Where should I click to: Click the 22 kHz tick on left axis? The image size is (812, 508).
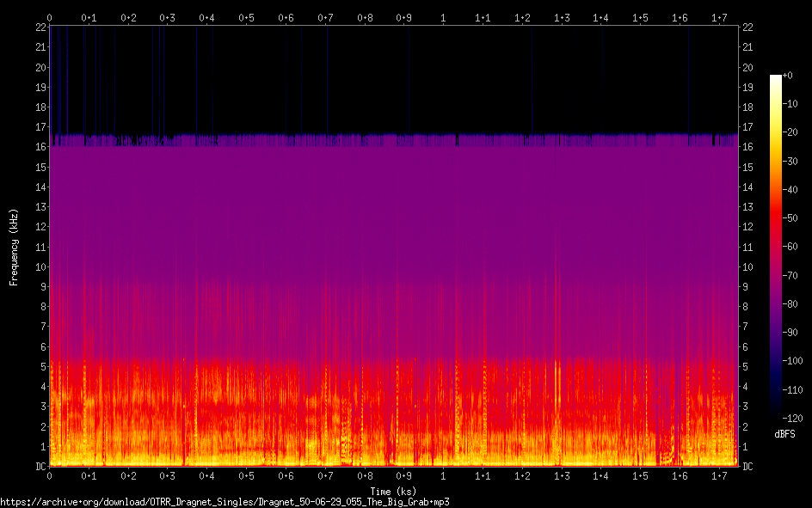pyautogui.click(x=39, y=28)
